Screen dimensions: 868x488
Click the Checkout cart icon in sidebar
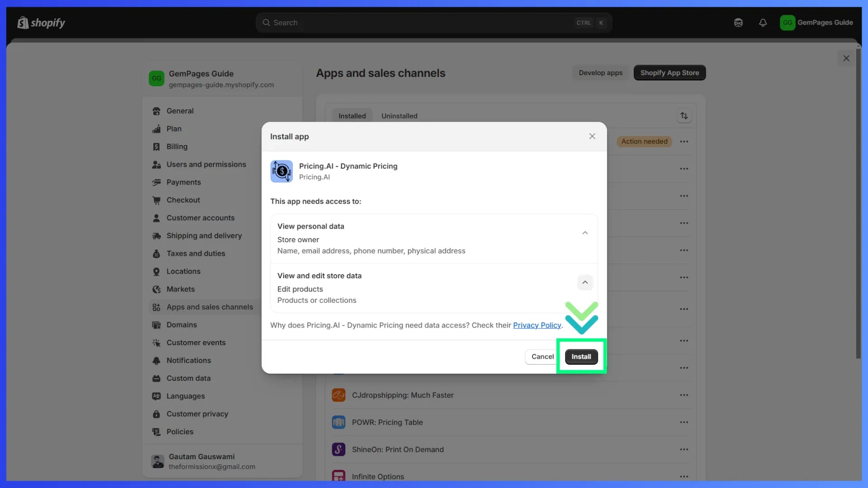point(156,200)
